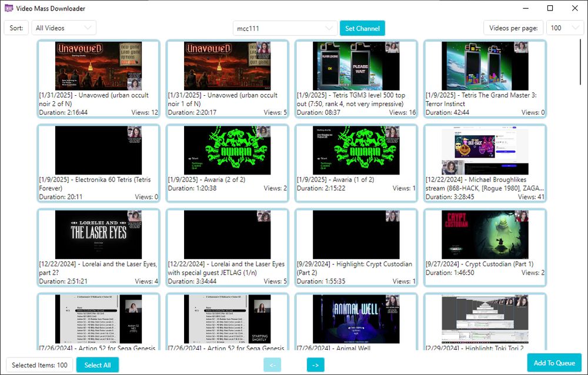Click the title "Lorelai and the Laser Eyes with special guest JETLAG"
This screenshot has height=375, width=588.
click(226, 268)
